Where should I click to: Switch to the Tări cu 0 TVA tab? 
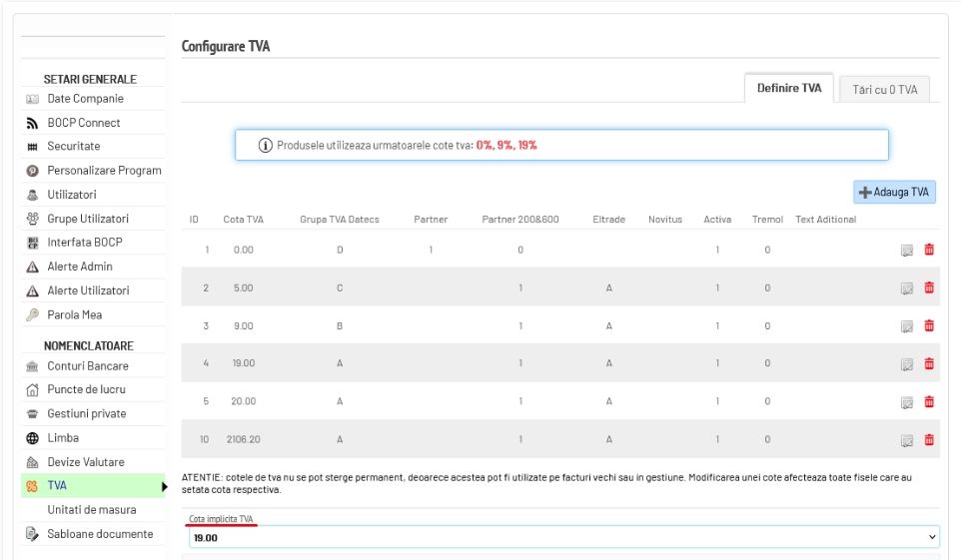click(884, 89)
